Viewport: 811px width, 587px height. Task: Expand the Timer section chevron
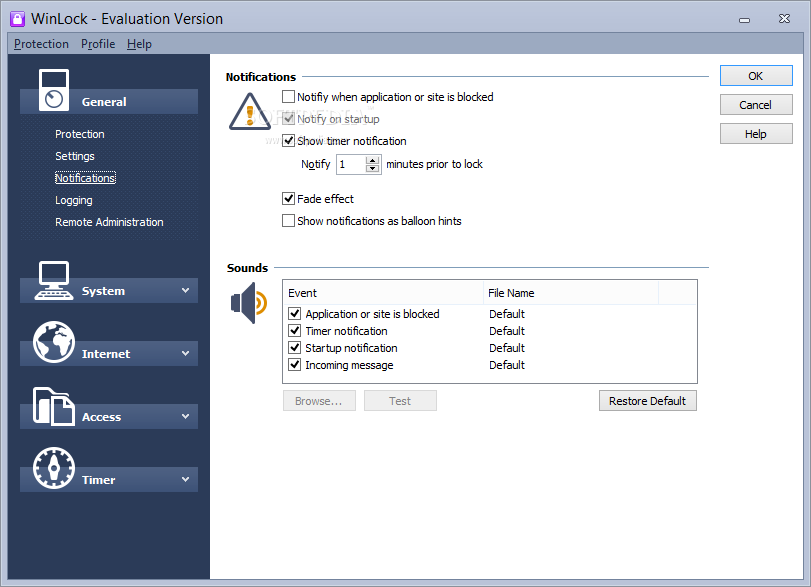point(186,480)
